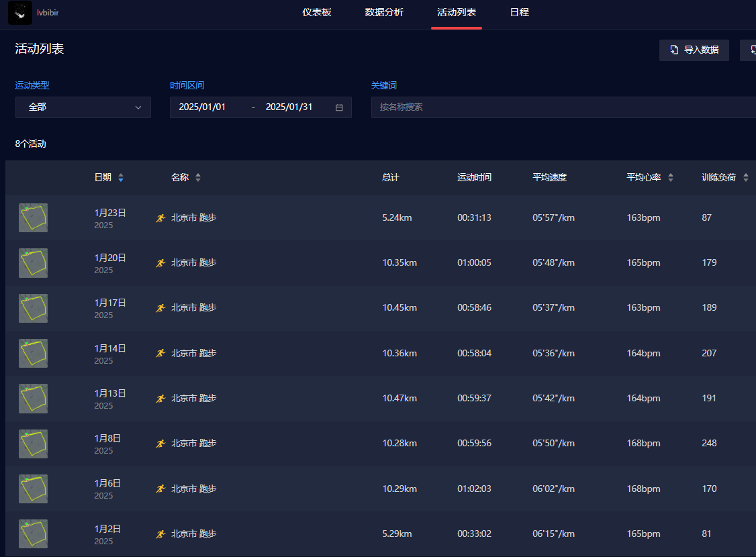Click the user avatar icon
The height and width of the screenshot is (557, 756).
tap(20, 13)
